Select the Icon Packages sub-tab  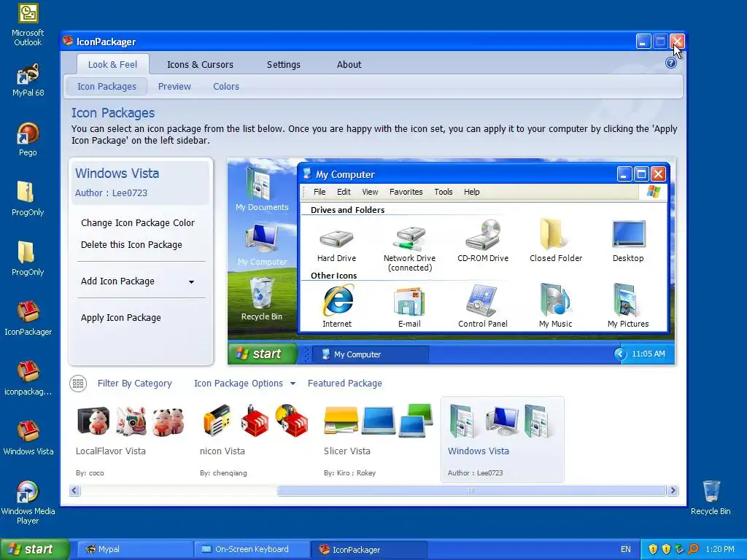click(107, 86)
